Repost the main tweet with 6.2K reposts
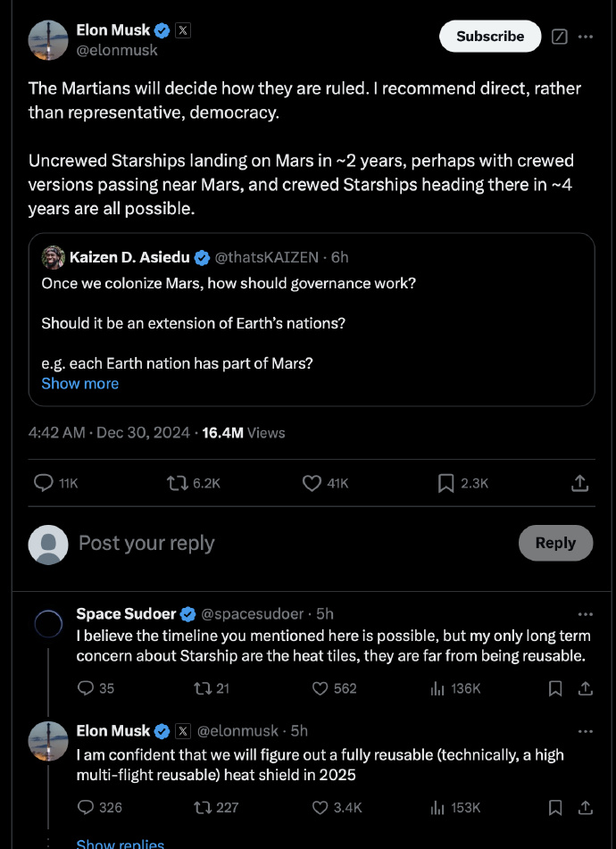This screenshot has height=849, width=616. click(x=177, y=482)
